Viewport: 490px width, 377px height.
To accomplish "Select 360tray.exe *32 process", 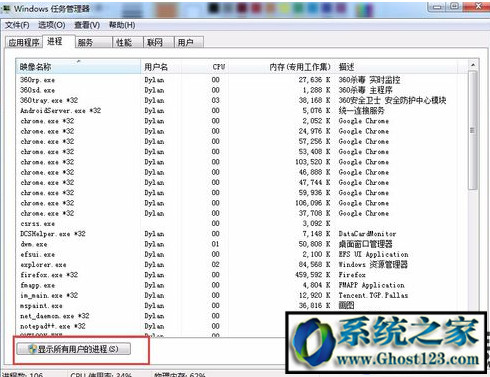I will (x=242, y=100).
